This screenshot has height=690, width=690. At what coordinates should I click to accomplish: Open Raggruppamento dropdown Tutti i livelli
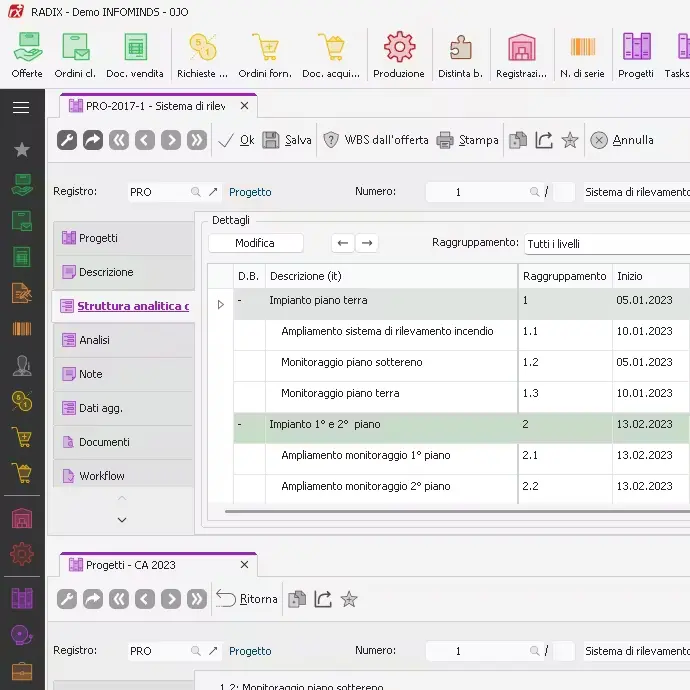[x=607, y=244]
